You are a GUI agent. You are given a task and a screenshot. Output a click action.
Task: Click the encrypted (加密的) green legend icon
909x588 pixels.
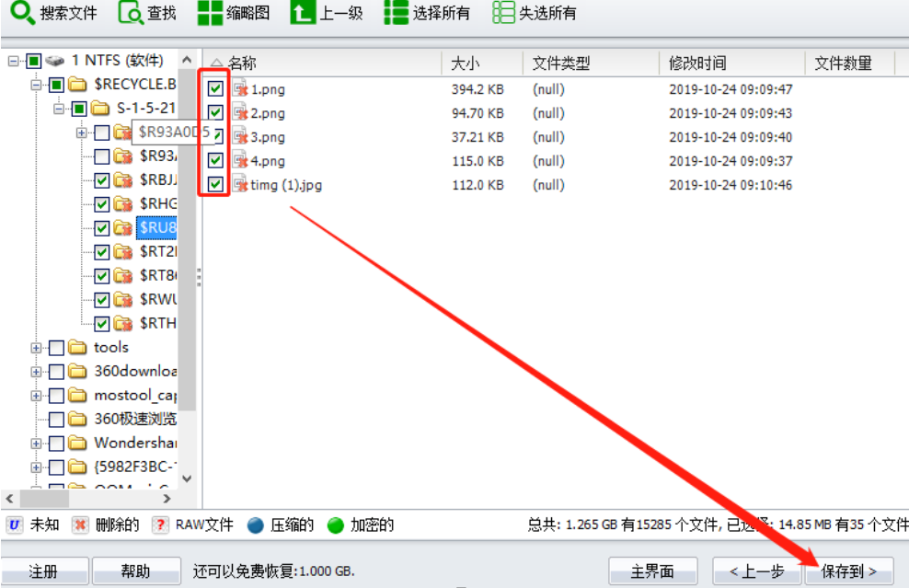tap(336, 525)
